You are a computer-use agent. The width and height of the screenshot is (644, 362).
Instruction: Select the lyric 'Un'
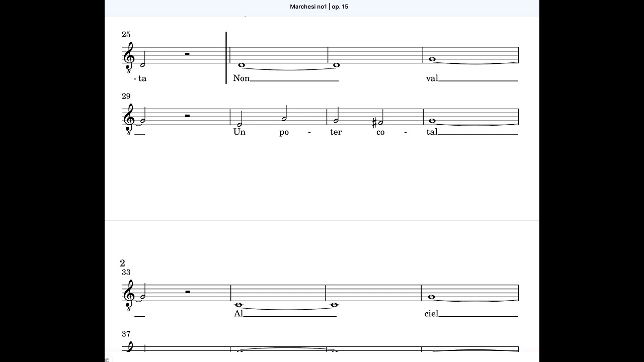pos(239,132)
